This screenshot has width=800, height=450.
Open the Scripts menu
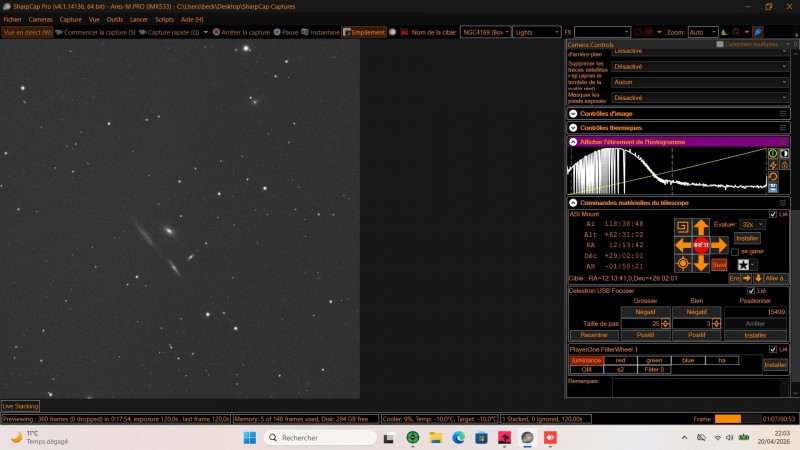(x=164, y=19)
